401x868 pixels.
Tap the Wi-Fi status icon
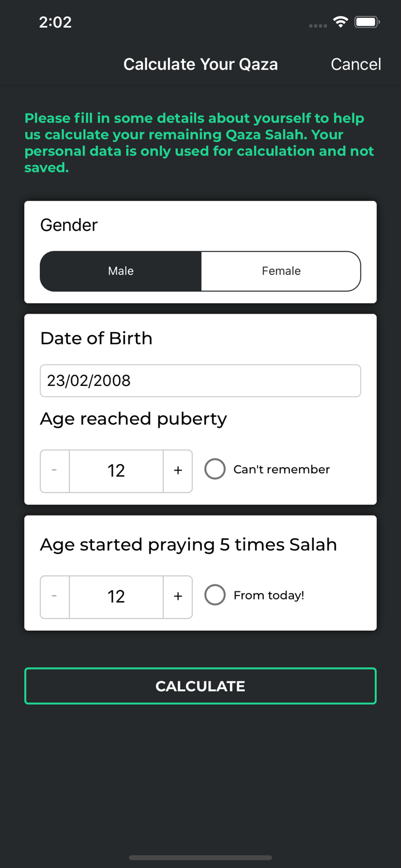click(x=341, y=23)
